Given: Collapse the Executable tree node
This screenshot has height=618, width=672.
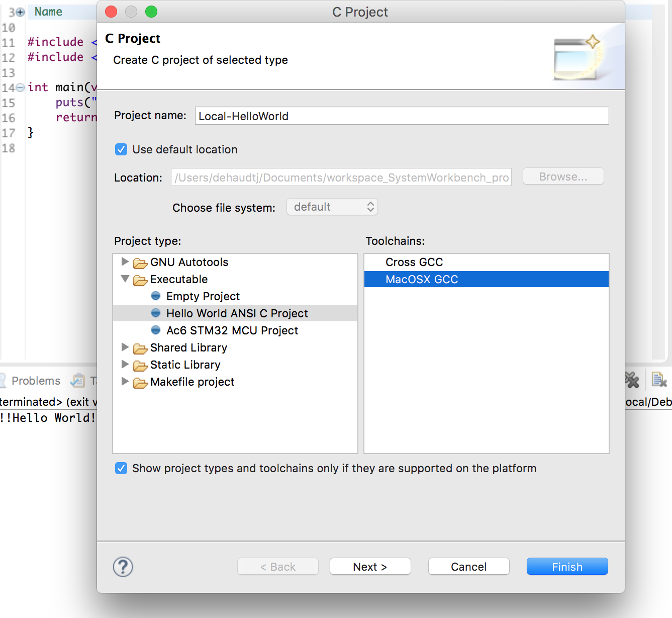Looking at the screenshot, I should (125, 279).
